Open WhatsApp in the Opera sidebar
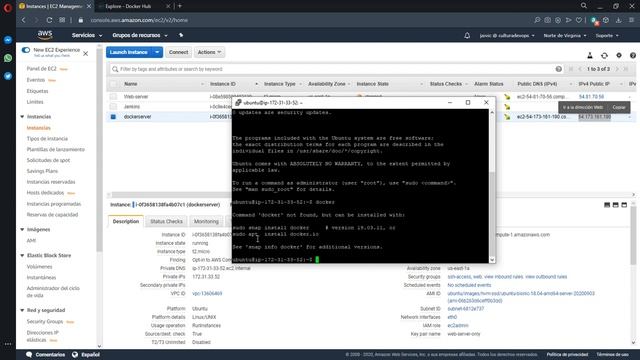This screenshot has width=640, height=360. click(8, 58)
